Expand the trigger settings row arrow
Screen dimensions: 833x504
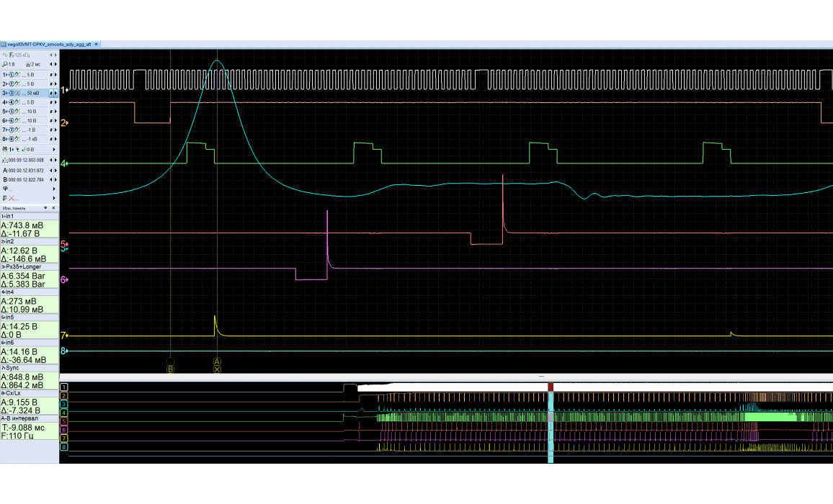[x=55, y=149]
